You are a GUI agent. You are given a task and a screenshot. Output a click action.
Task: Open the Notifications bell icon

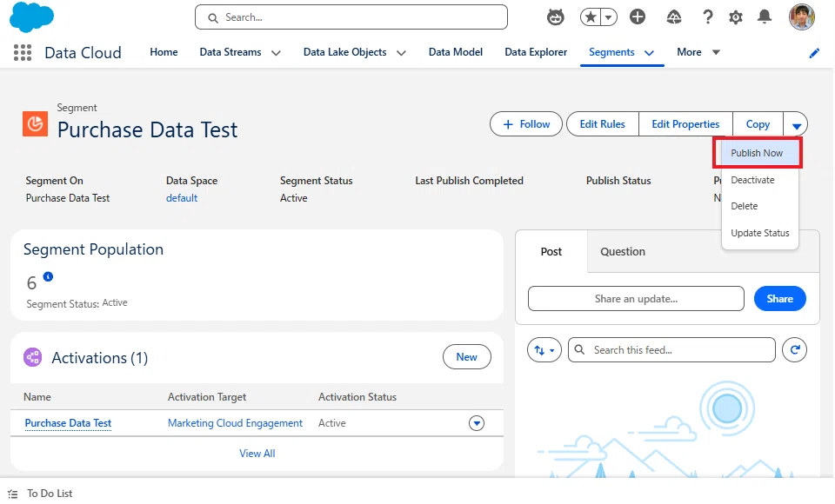pos(765,17)
